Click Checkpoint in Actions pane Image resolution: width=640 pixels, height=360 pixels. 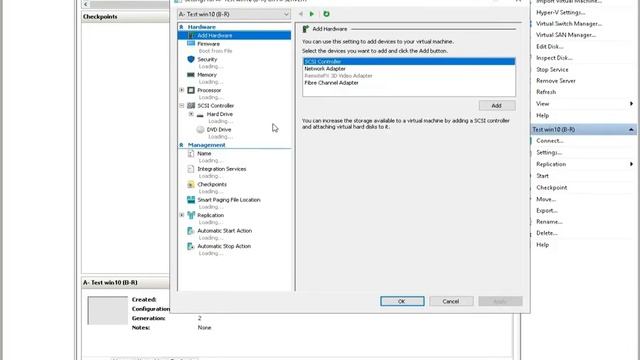point(551,188)
